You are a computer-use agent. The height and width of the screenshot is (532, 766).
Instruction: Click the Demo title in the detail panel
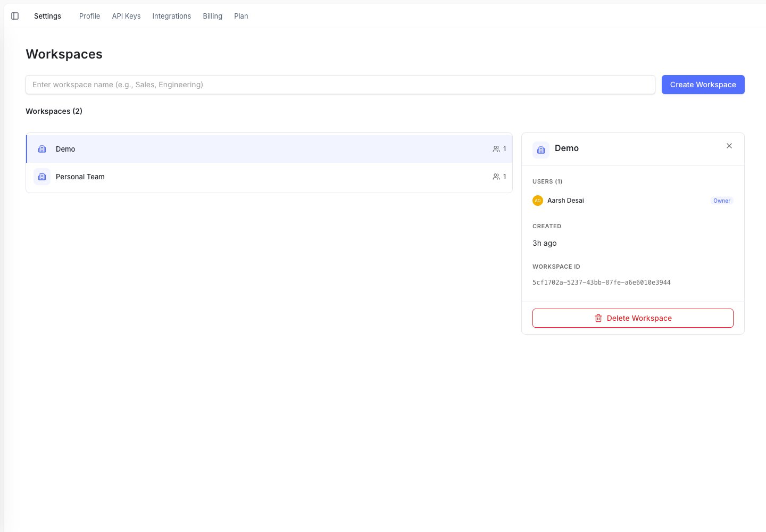pyautogui.click(x=567, y=148)
